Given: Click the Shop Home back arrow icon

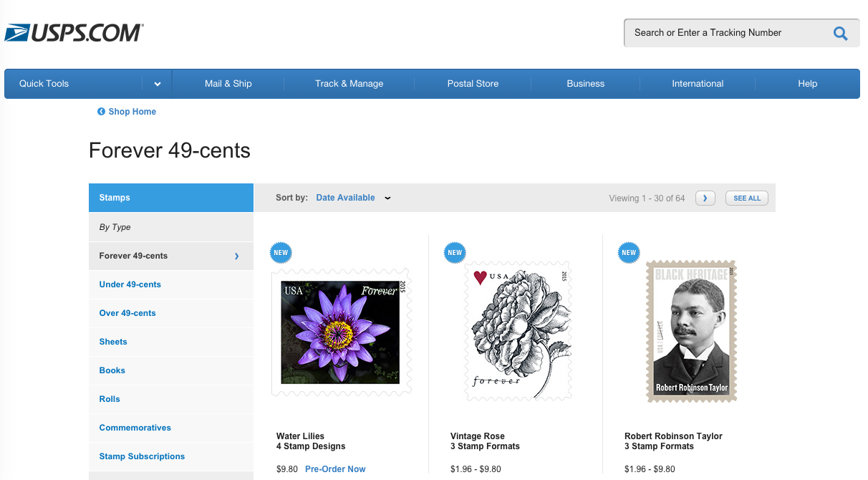Looking at the screenshot, I should click(101, 112).
